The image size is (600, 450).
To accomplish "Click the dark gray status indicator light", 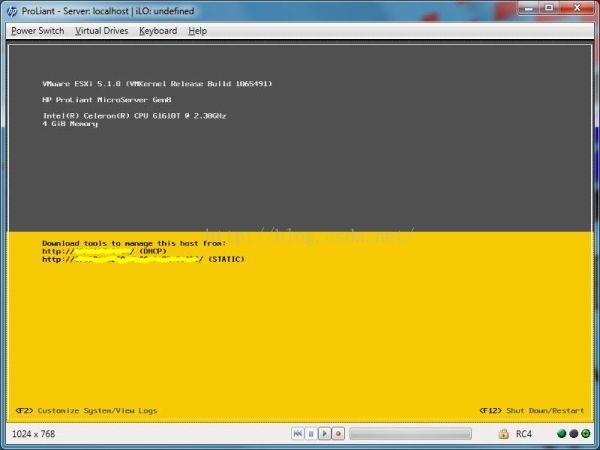I will coord(574,434).
